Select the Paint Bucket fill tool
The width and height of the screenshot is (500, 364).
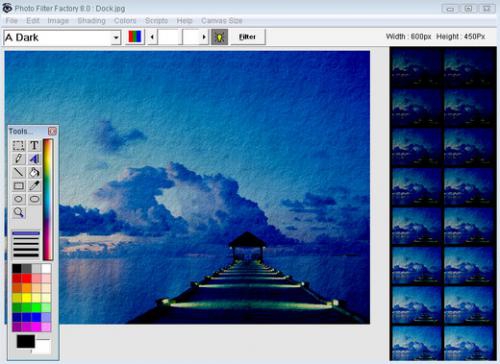click(34, 172)
